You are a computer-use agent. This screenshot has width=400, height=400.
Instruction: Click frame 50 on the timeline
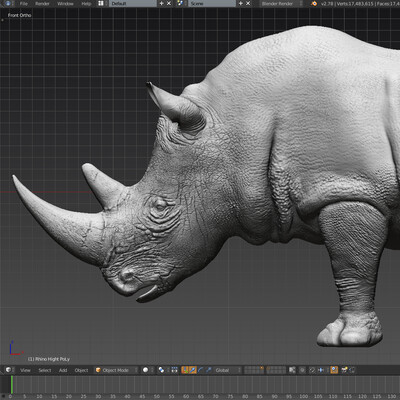157,397
